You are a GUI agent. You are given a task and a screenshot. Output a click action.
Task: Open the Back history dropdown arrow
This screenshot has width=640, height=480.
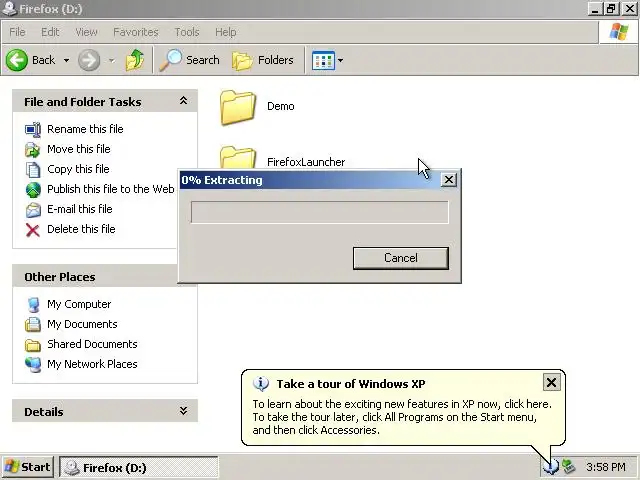coord(66,60)
